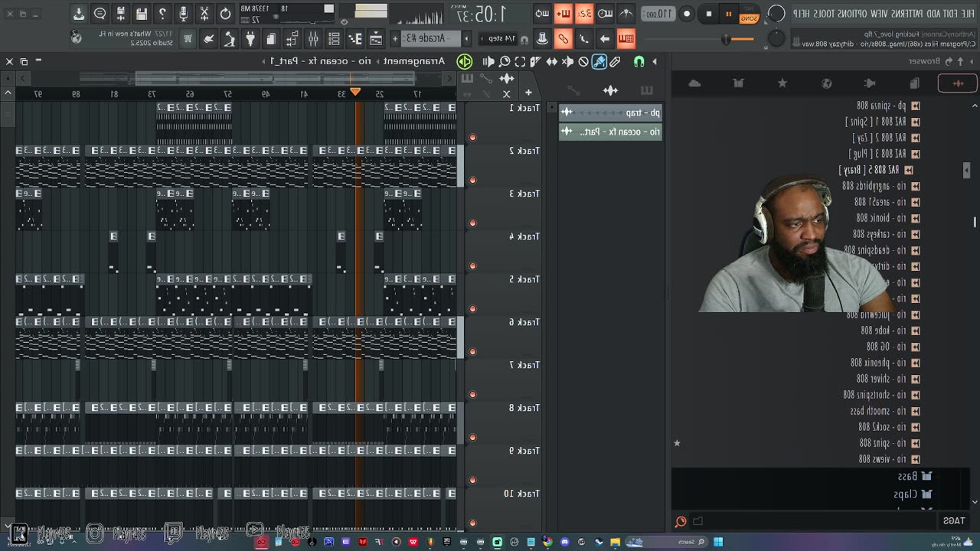Mute Track 5 with its orange dot

coord(472,309)
